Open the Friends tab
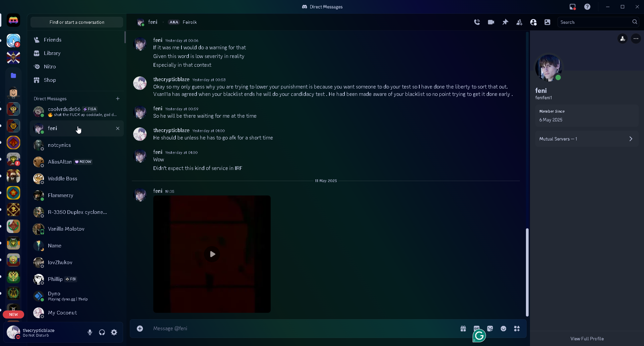This screenshot has height=346, width=644. pyautogui.click(x=53, y=40)
